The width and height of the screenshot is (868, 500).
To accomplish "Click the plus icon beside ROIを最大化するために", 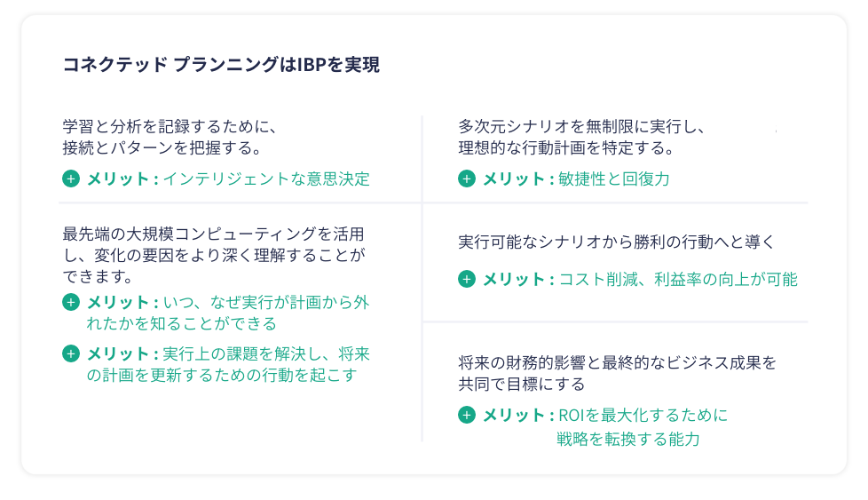I will tap(467, 415).
